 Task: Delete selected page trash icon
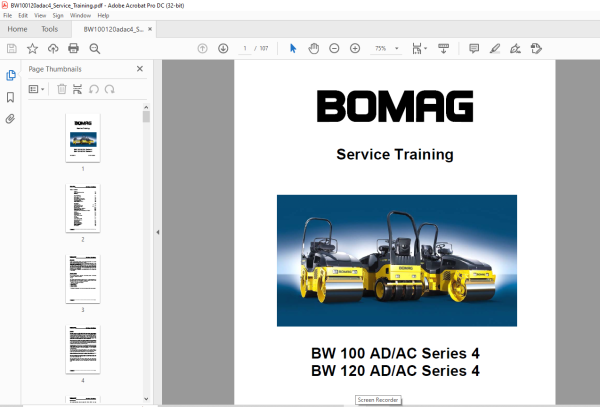62,89
